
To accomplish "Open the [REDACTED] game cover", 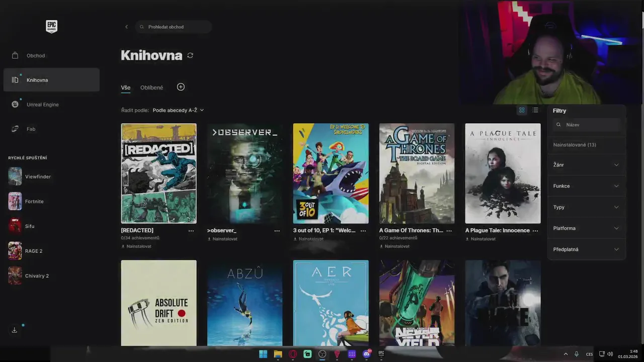I will (x=158, y=173).
